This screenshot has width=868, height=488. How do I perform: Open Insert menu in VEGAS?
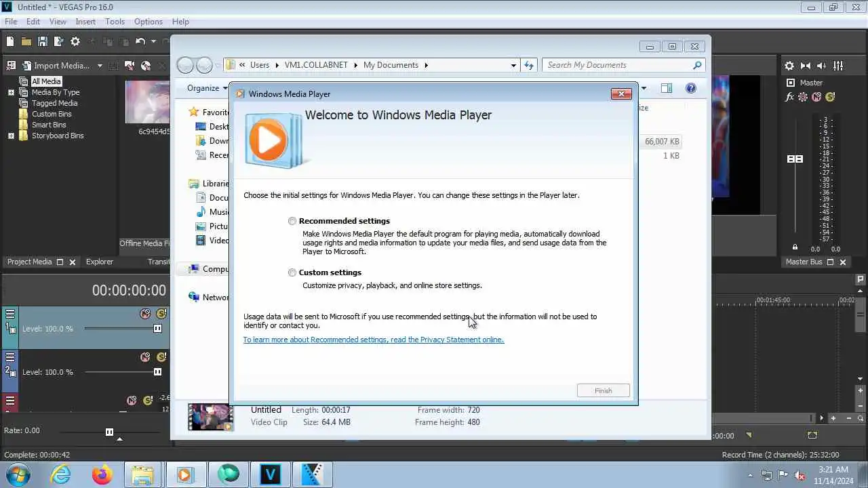[85, 22]
